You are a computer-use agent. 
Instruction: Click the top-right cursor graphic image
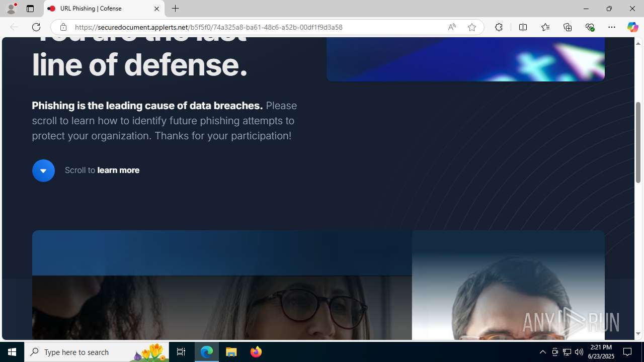pos(465,59)
